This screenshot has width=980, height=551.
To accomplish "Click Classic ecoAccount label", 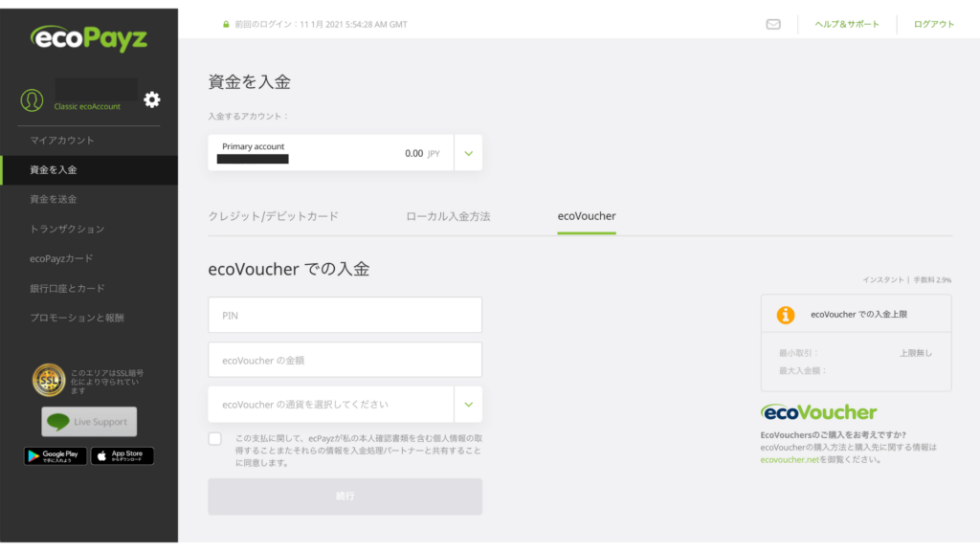I will coord(87,107).
